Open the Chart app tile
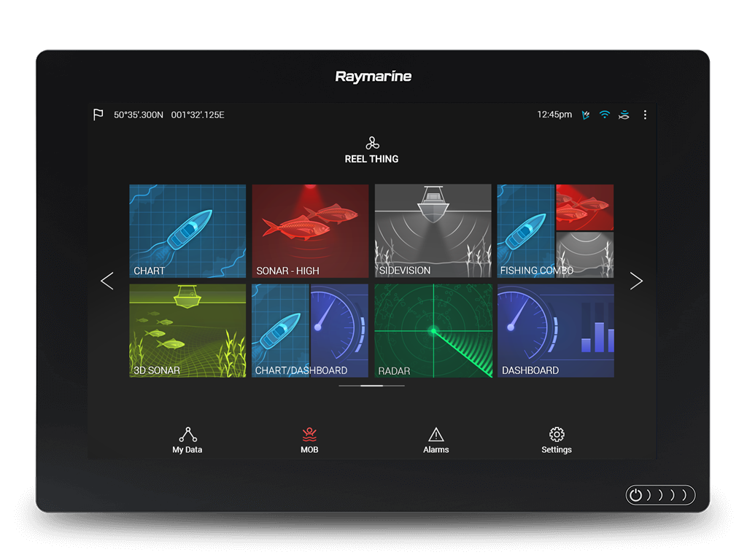The height and width of the screenshot is (560, 747). pyautogui.click(x=187, y=230)
